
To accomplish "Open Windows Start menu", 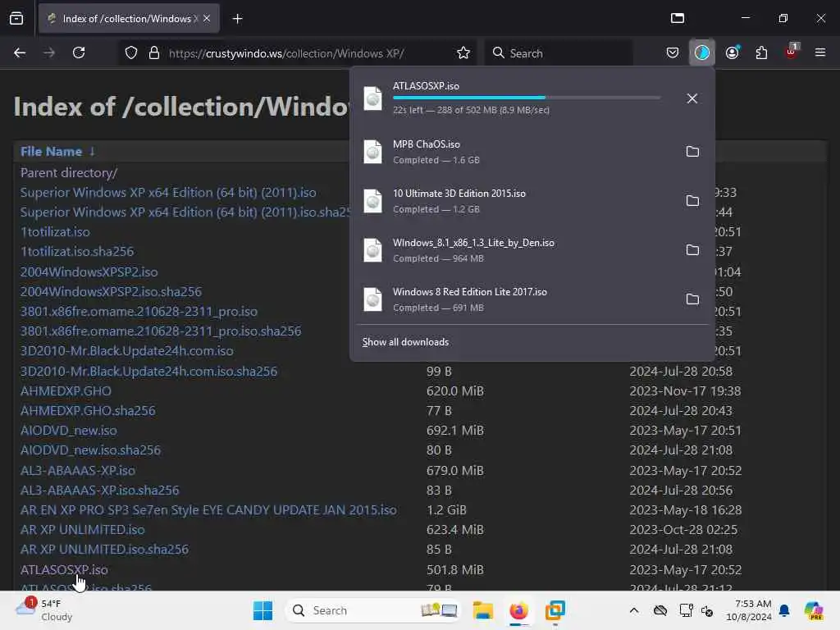I will click(262, 610).
